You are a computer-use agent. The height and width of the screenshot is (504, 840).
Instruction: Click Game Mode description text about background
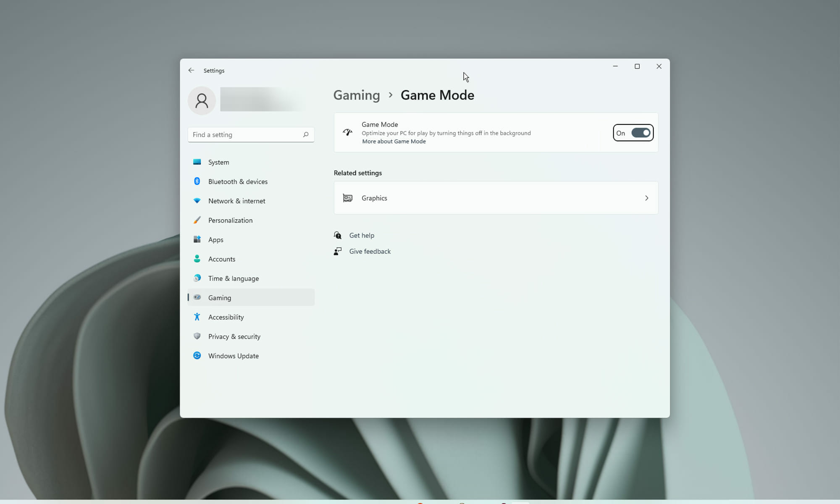[x=446, y=133]
